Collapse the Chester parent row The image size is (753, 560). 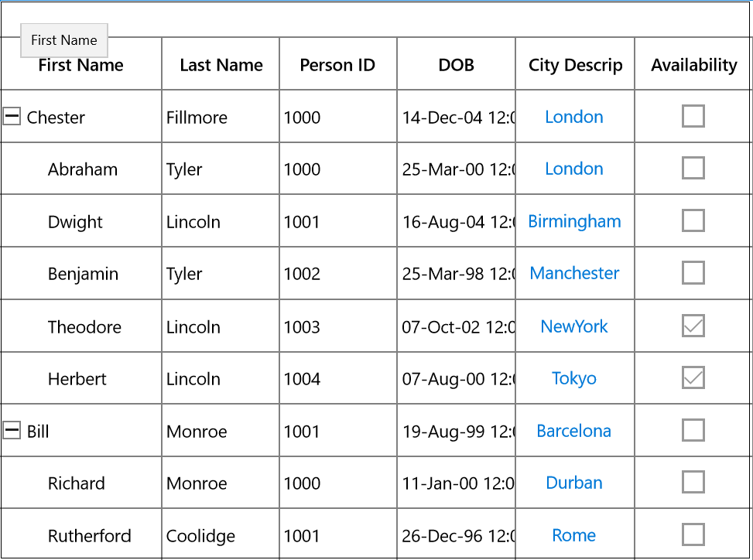pyautogui.click(x=12, y=116)
